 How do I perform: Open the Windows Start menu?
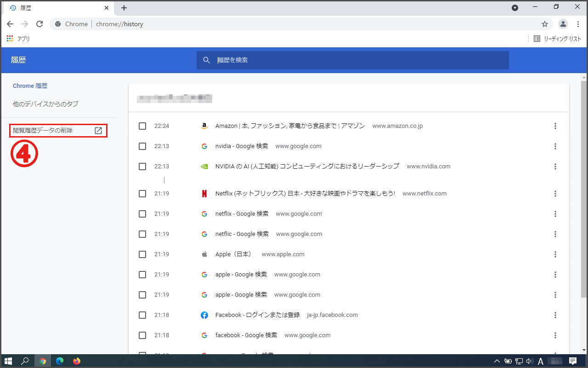coord(8,361)
